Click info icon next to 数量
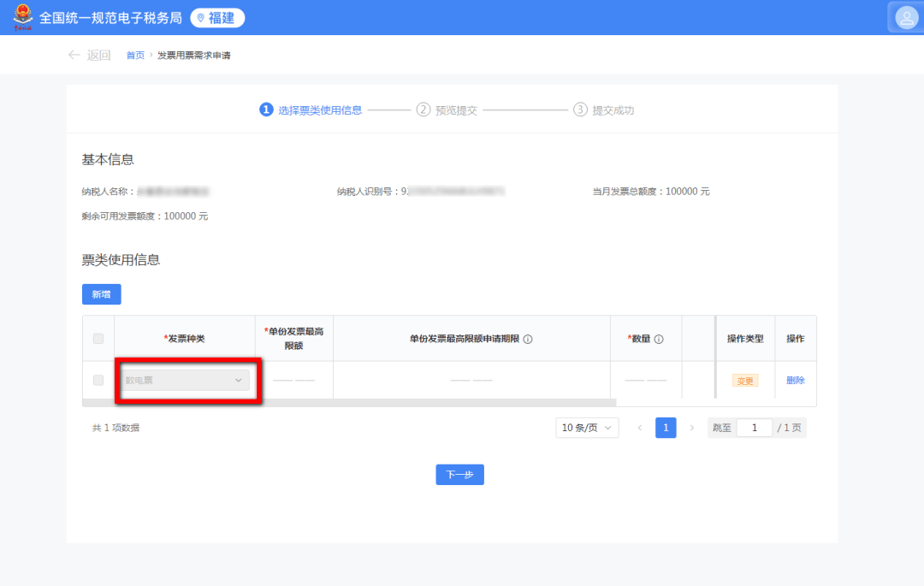 coord(659,339)
